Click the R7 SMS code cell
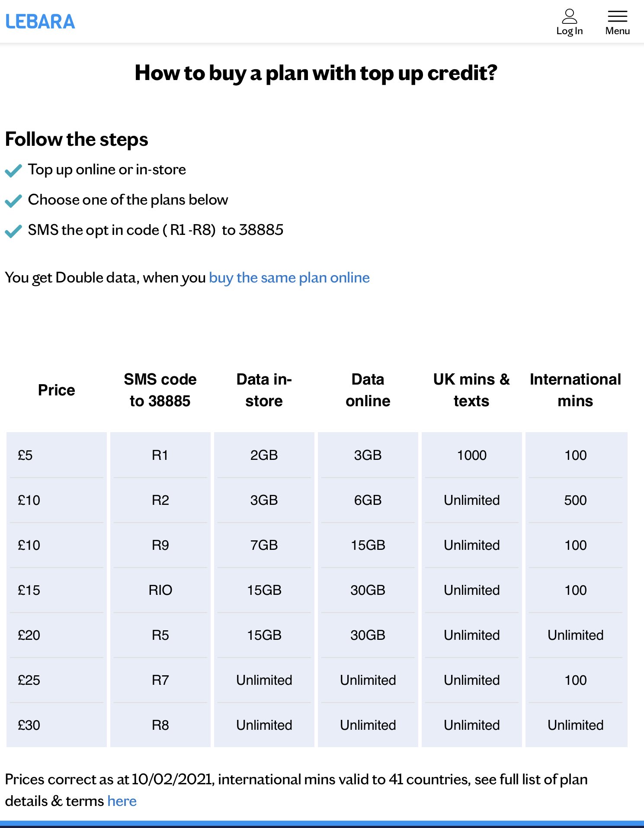The height and width of the screenshot is (828, 644). 160,680
